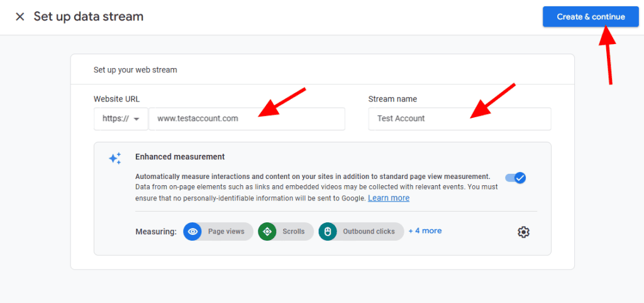
Task: Click the Create & continue button
Action: click(590, 16)
